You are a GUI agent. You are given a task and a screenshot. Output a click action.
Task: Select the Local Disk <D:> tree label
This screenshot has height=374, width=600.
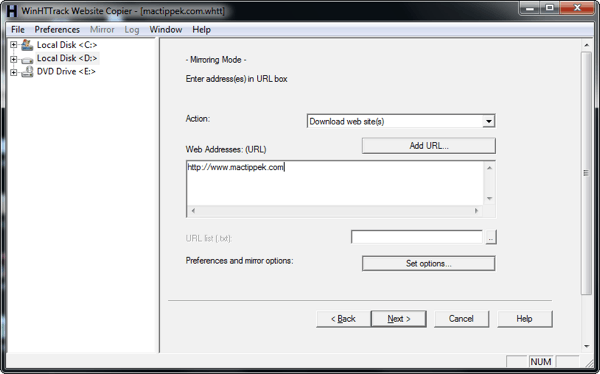[x=67, y=58]
